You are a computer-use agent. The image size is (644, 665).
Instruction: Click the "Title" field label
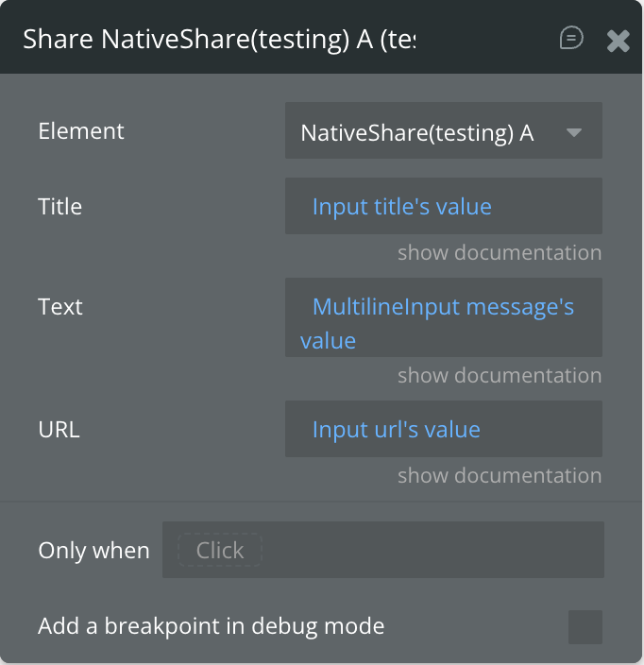pos(60,206)
